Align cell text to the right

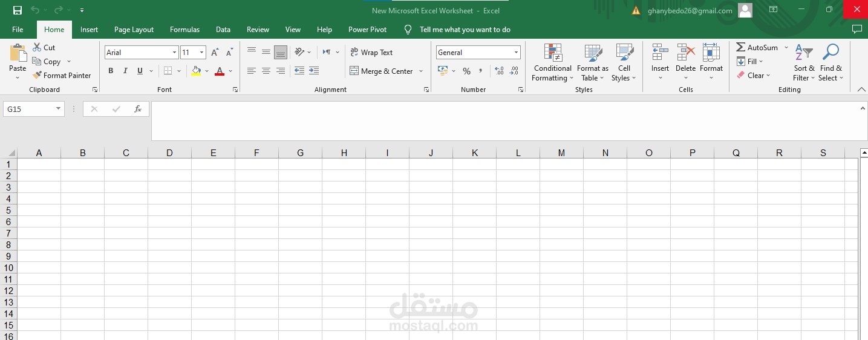pyautogui.click(x=281, y=71)
